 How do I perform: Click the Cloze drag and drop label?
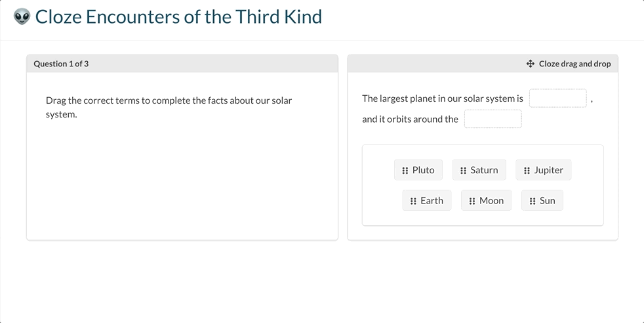pyautogui.click(x=574, y=64)
